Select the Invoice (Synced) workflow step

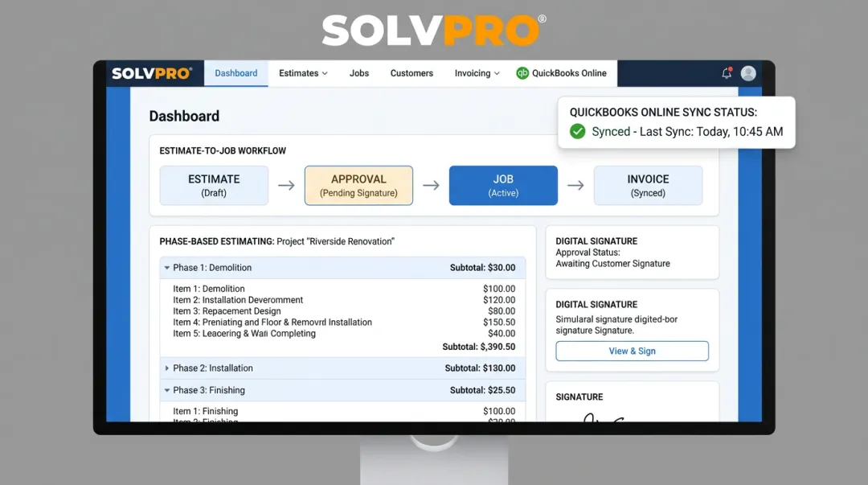(x=649, y=185)
